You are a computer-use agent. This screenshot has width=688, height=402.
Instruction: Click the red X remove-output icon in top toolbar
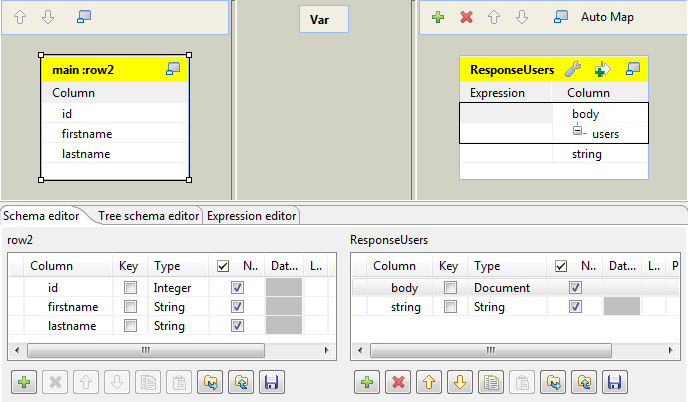coord(466,17)
